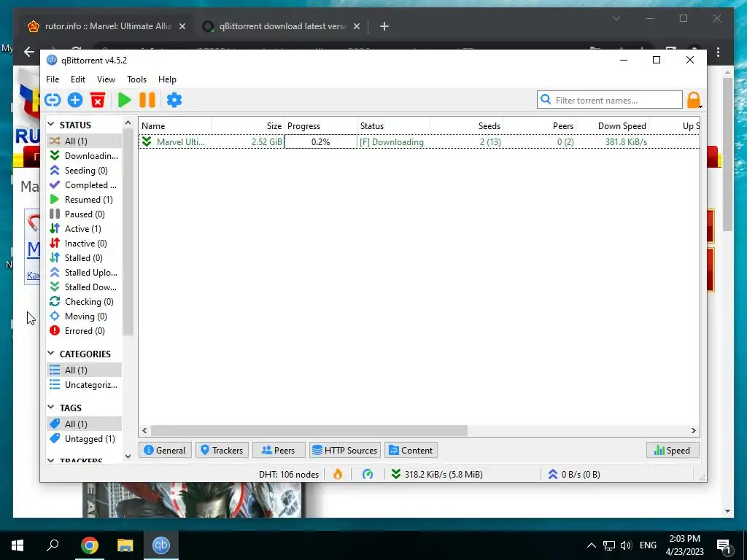Click the orange Pause toolbar icon

147,100
